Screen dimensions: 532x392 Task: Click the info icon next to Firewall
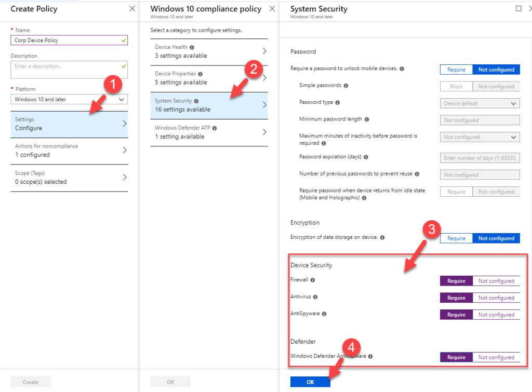tap(314, 280)
